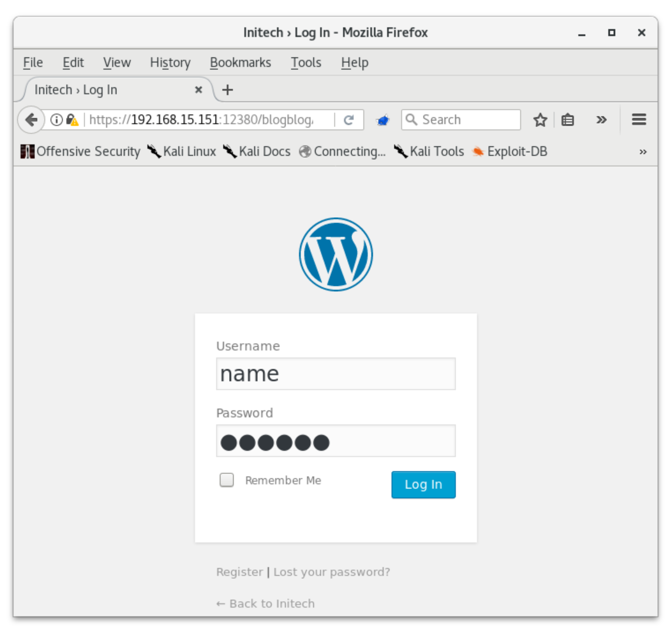Open the Firefox hamburger menu
672x634 pixels.
[x=639, y=120]
